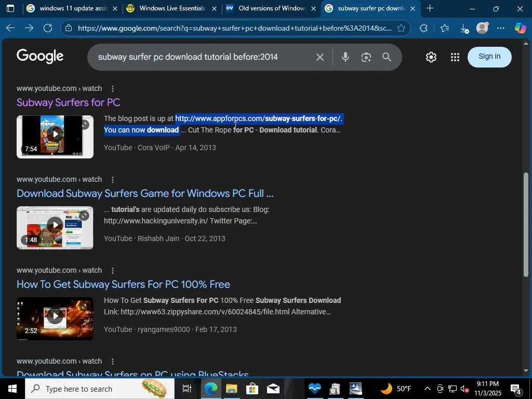Open Microsoft Store from taskbar
This screenshot has width=532, height=399.
pyautogui.click(x=252, y=389)
